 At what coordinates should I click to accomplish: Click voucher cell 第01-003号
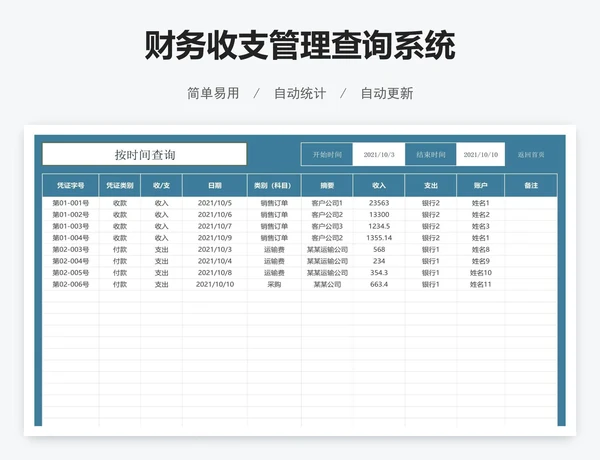(x=70, y=226)
